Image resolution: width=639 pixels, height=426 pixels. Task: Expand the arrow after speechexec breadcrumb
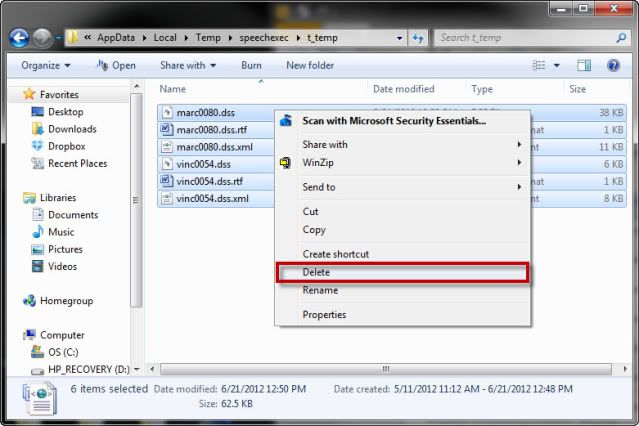coord(298,38)
